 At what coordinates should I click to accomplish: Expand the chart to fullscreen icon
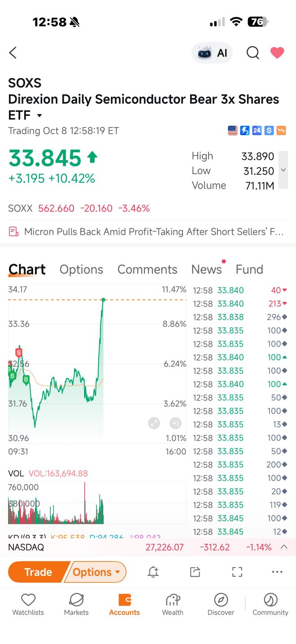[154, 423]
